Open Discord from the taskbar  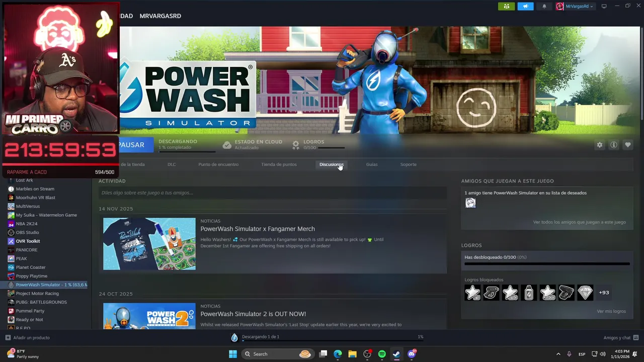pos(412,354)
